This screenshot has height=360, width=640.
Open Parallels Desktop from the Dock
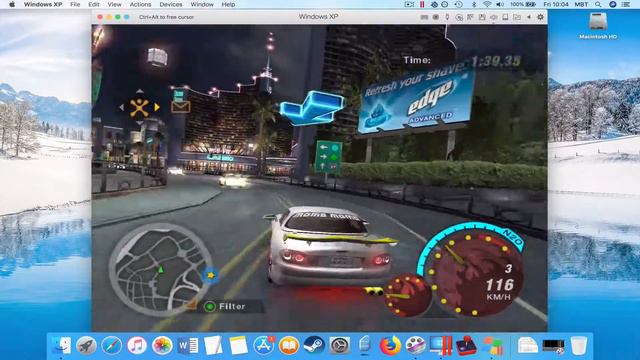tap(441, 345)
